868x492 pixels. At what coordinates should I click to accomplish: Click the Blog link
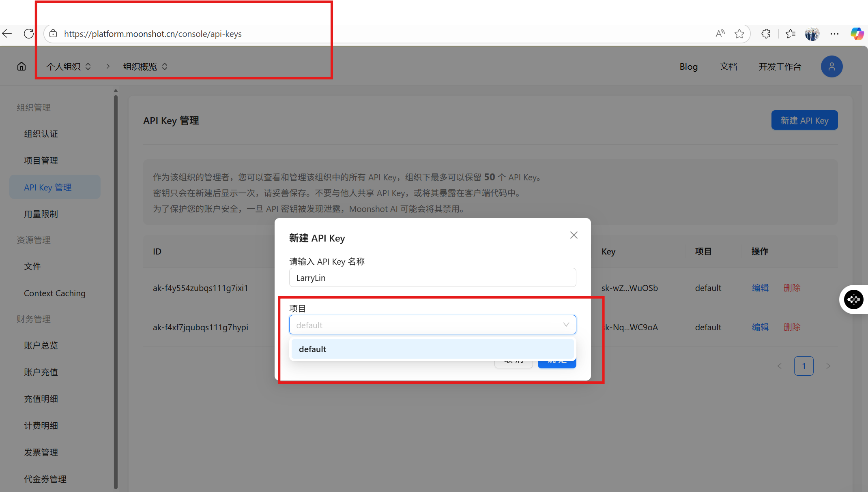tap(688, 66)
